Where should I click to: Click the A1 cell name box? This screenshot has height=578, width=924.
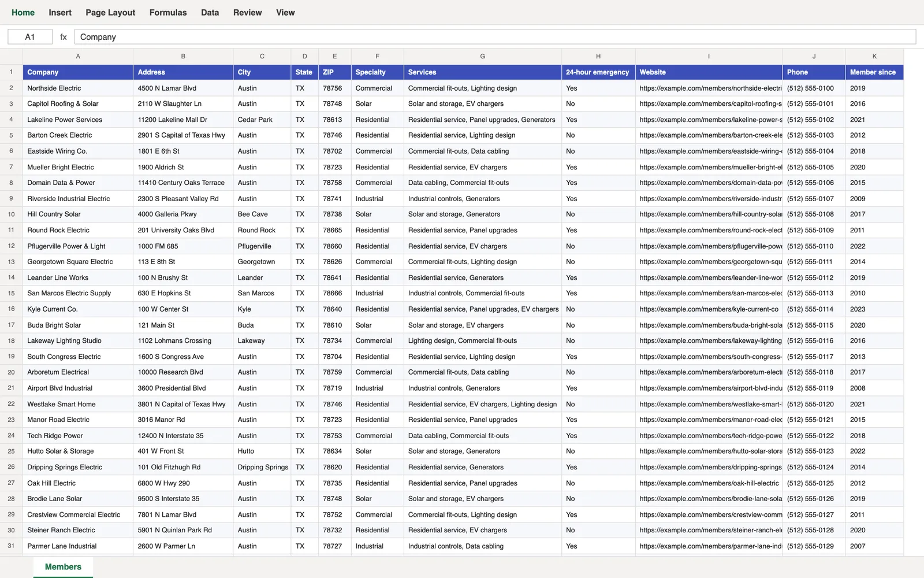30,37
